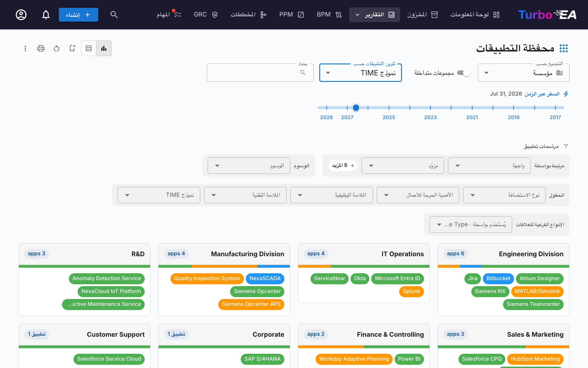Open the NexaSCADA application chip
Image resolution: width=588 pixels, height=368 pixels.
tap(265, 279)
